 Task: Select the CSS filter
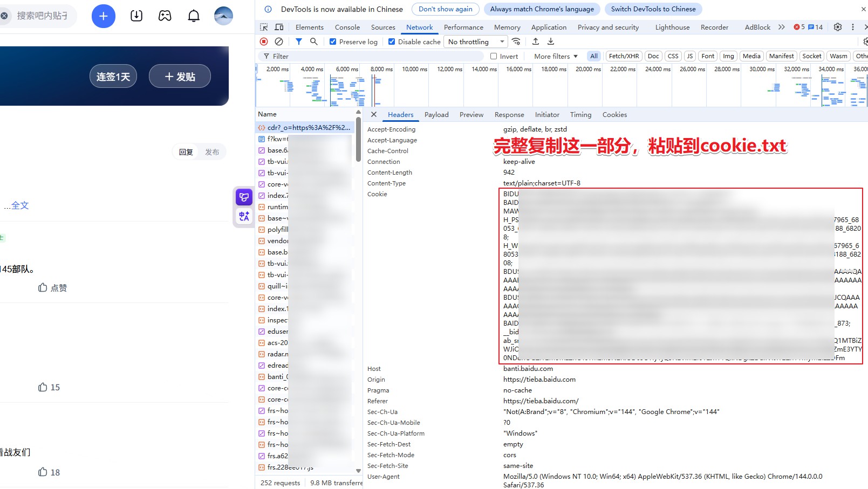pos(673,56)
